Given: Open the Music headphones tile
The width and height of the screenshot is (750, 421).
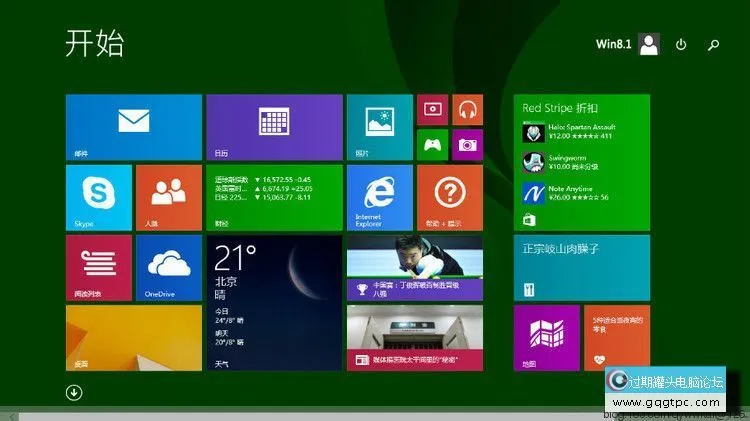Looking at the screenshot, I should 467,110.
